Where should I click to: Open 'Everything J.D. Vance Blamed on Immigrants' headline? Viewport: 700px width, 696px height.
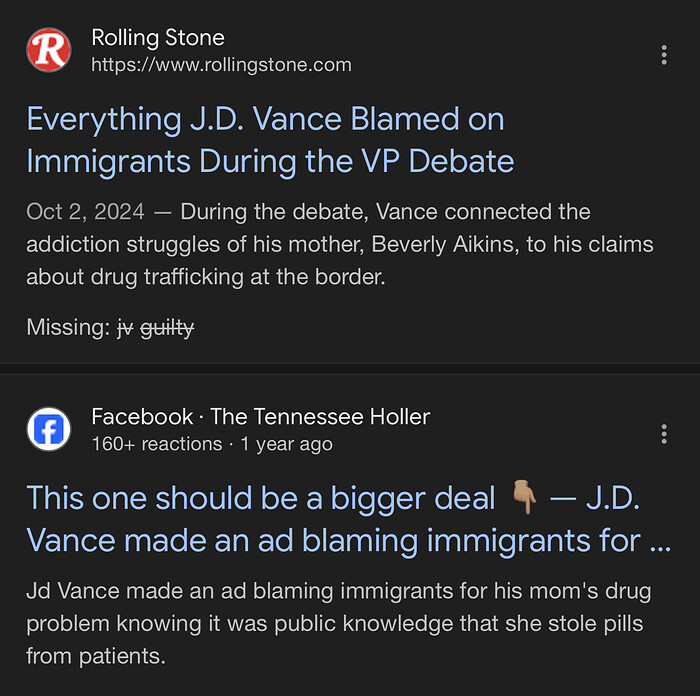click(265, 120)
